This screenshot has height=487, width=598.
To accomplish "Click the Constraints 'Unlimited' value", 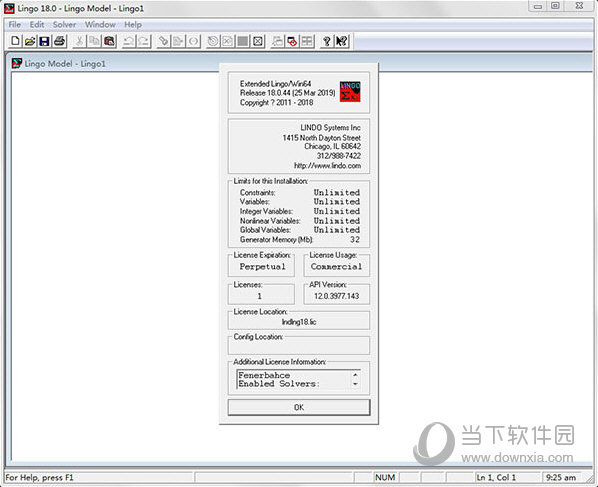I will coord(337,193).
